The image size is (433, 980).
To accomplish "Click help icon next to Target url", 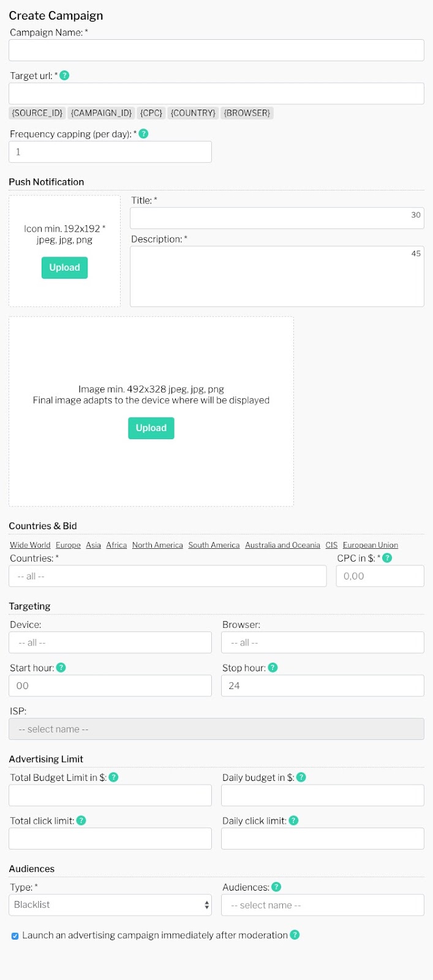I will [x=64, y=75].
